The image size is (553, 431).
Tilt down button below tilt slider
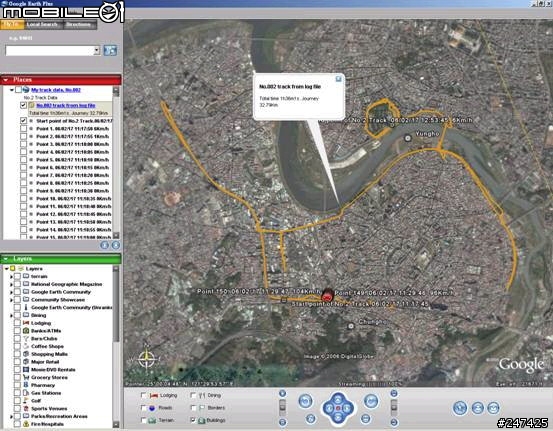(394, 422)
